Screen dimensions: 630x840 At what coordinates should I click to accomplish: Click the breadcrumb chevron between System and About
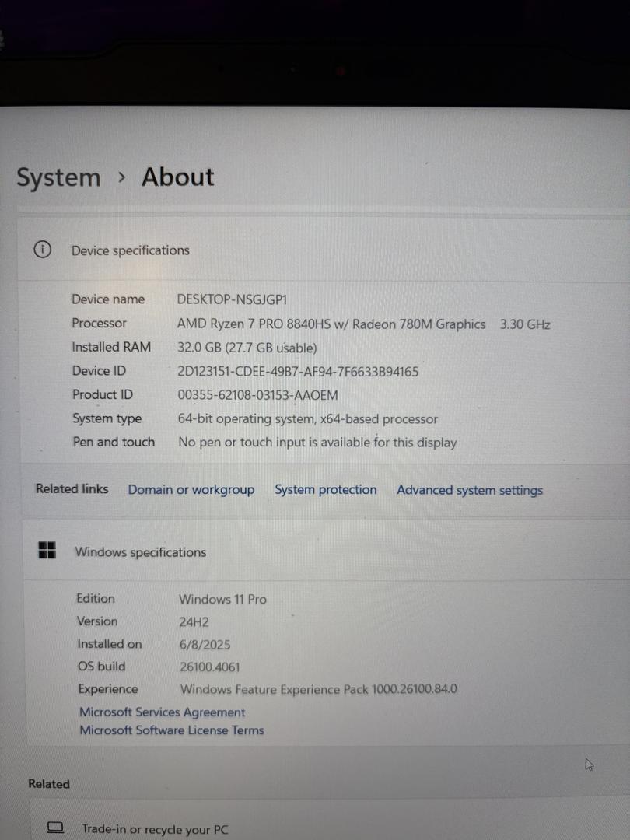121,177
